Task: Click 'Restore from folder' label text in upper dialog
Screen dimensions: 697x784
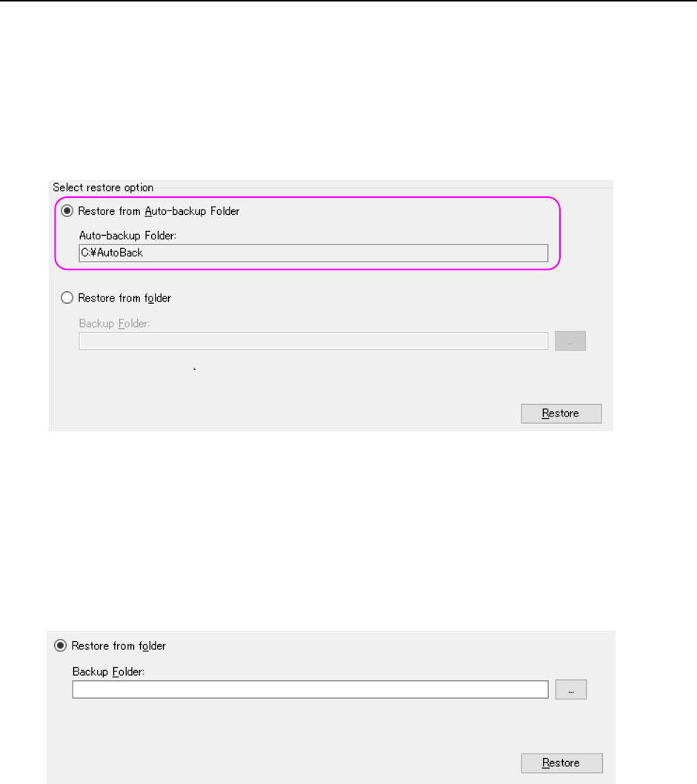Action: tap(124, 298)
